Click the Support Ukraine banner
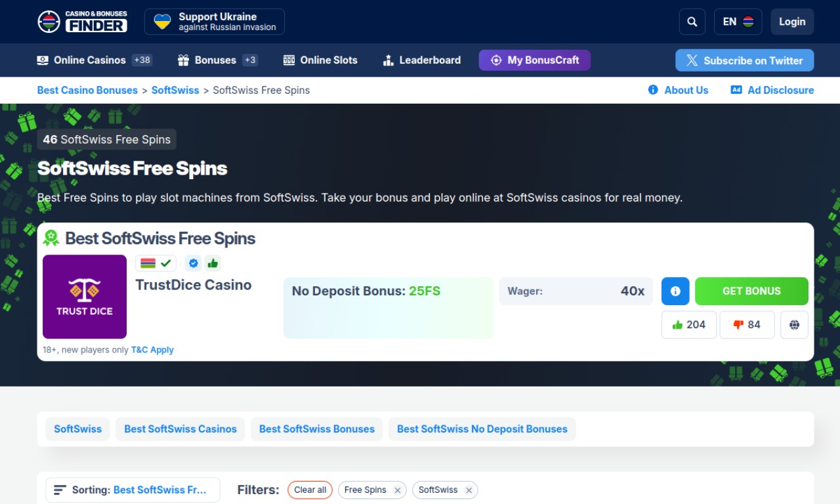This screenshot has width=840, height=504. tap(214, 22)
